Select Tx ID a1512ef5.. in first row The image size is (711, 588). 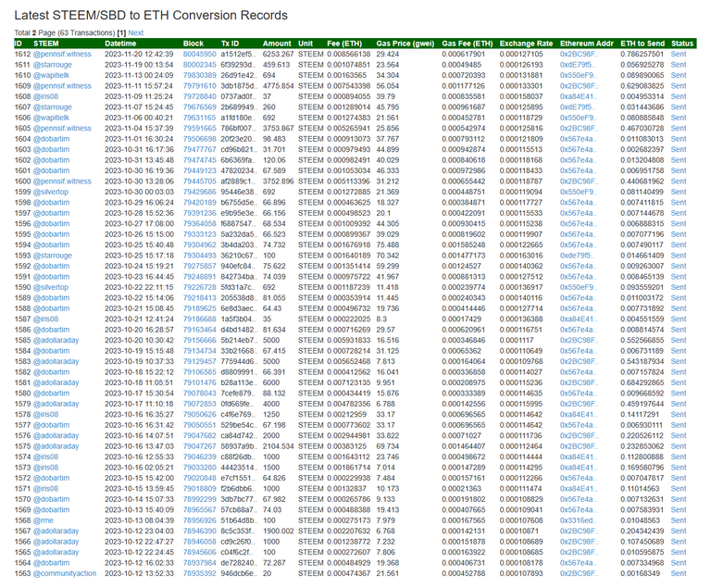point(239,54)
